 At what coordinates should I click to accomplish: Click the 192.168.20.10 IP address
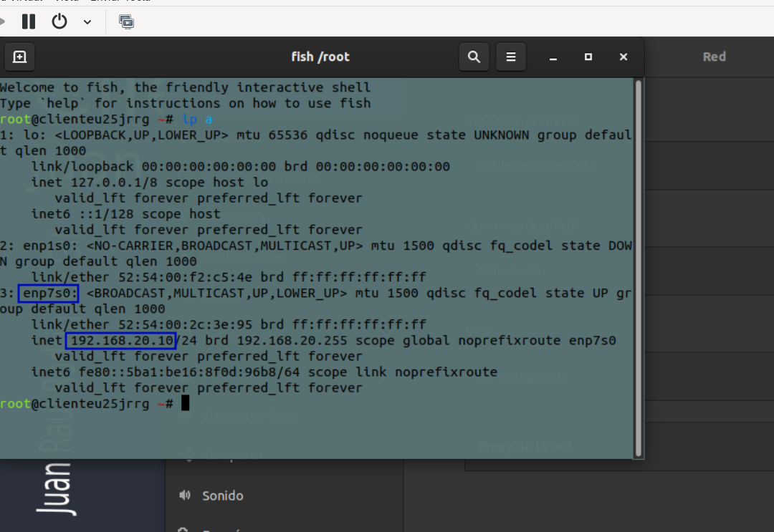click(121, 341)
